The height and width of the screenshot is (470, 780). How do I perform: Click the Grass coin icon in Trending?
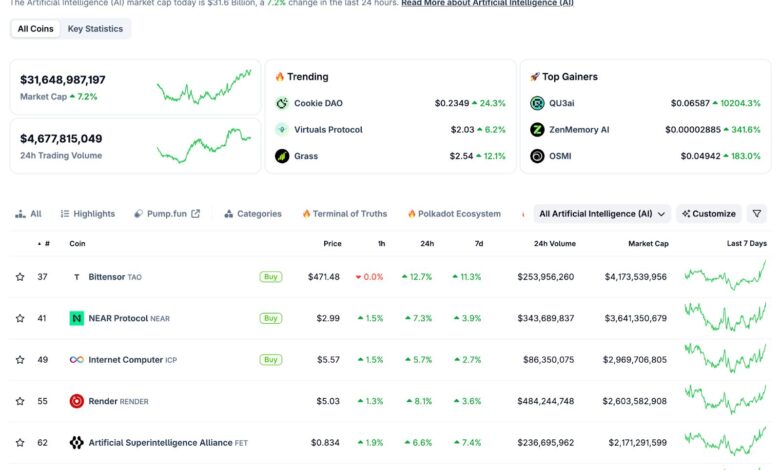coord(282,156)
